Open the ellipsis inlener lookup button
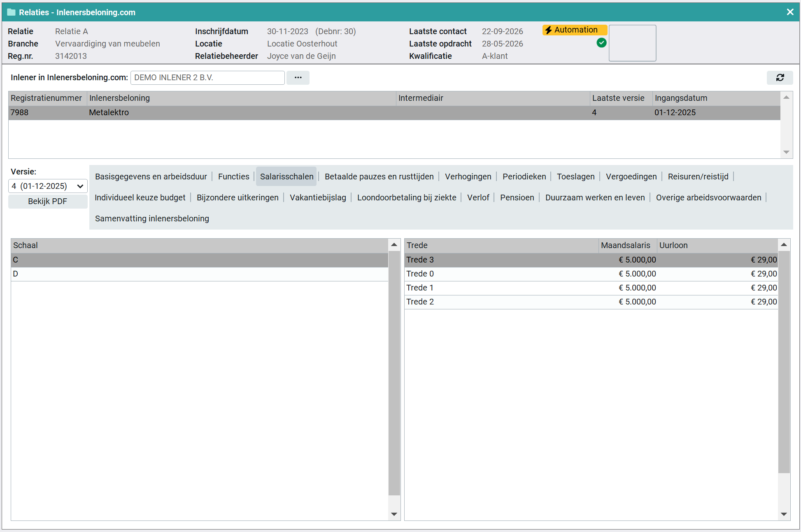 (298, 77)
